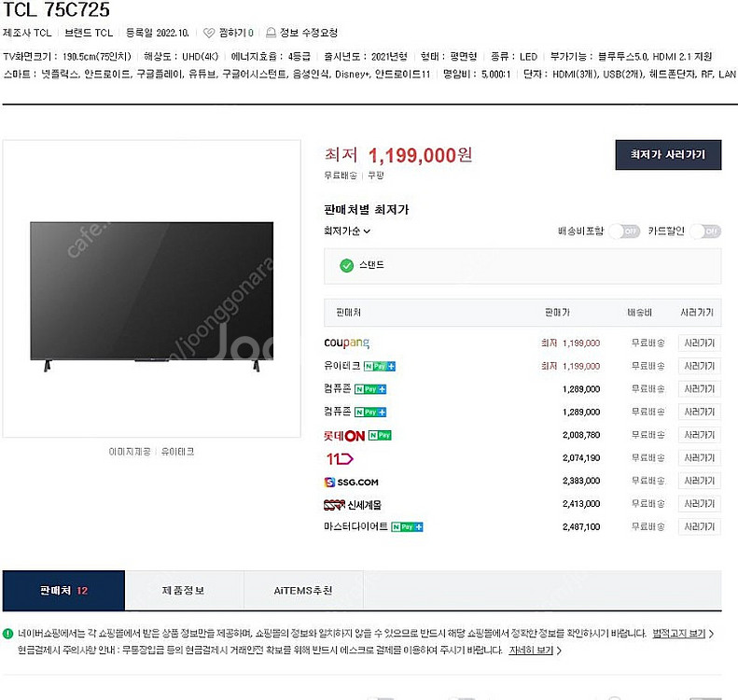Screen dimensions: 738x700
Task: Click the 유이테크 image provider label
Action: pyautogui.click(x=177, y=452)
